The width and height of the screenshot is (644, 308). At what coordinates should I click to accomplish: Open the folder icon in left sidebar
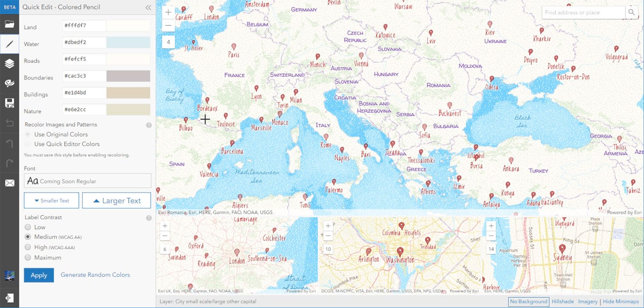(x=9, y=24)
